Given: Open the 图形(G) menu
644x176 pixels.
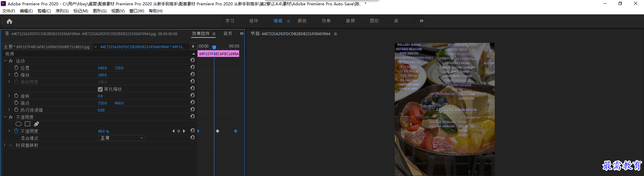Looking at the screenshot, I should click(x=100, y=11).
